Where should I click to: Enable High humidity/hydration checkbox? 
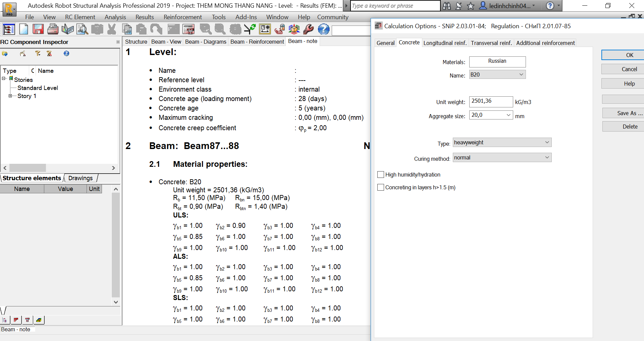click(380, 175)
